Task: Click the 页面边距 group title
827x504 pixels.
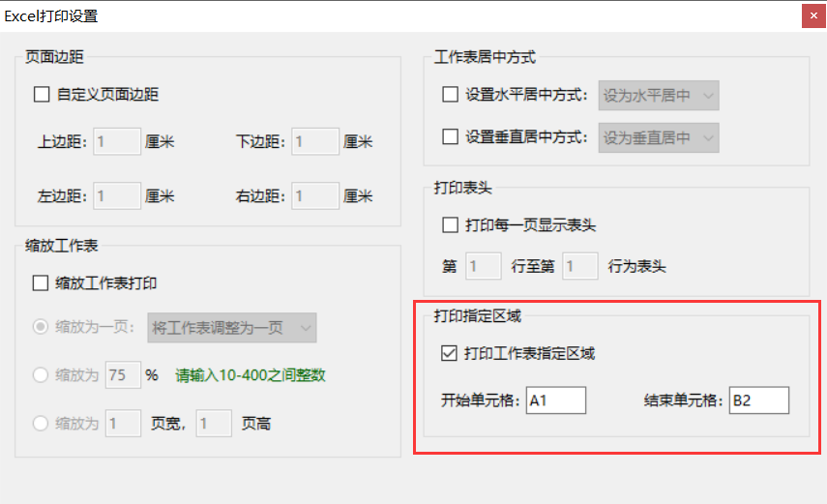Action: click(x=54, y=57)
